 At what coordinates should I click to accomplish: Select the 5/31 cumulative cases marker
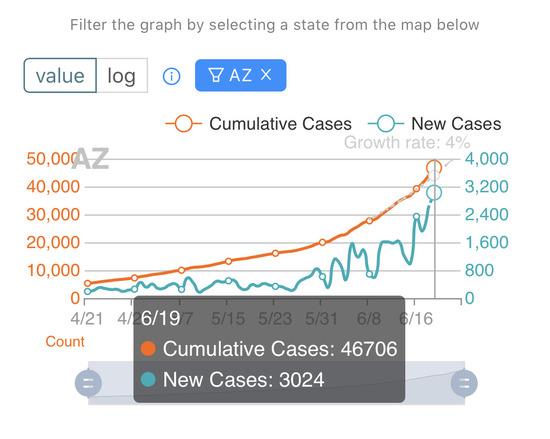tap(322, 242)
